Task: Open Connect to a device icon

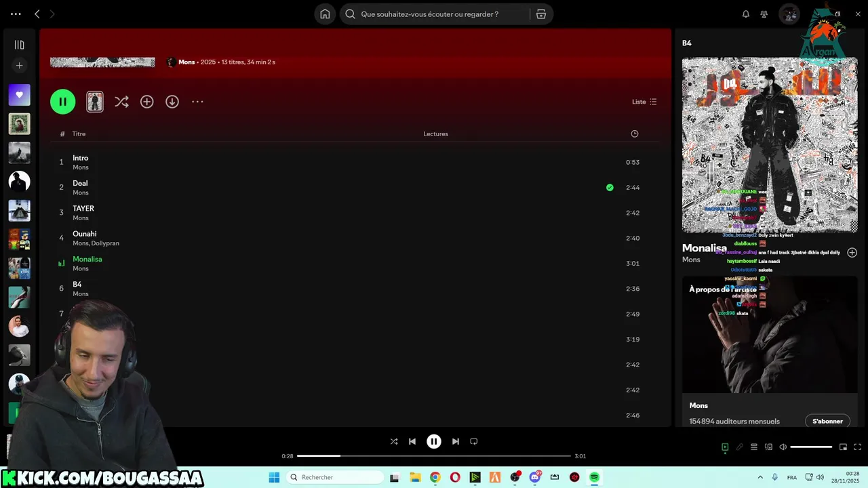Action: (768, 447)
